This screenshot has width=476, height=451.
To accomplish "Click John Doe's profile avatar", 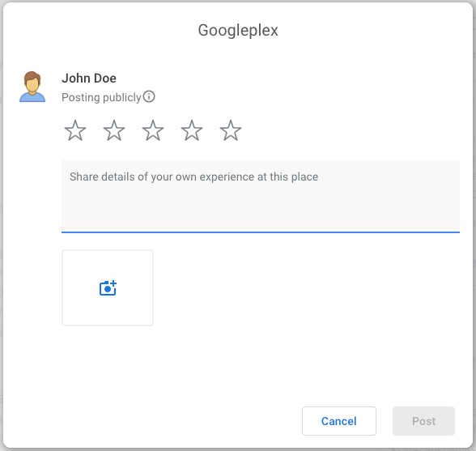I will pos(32,87).
